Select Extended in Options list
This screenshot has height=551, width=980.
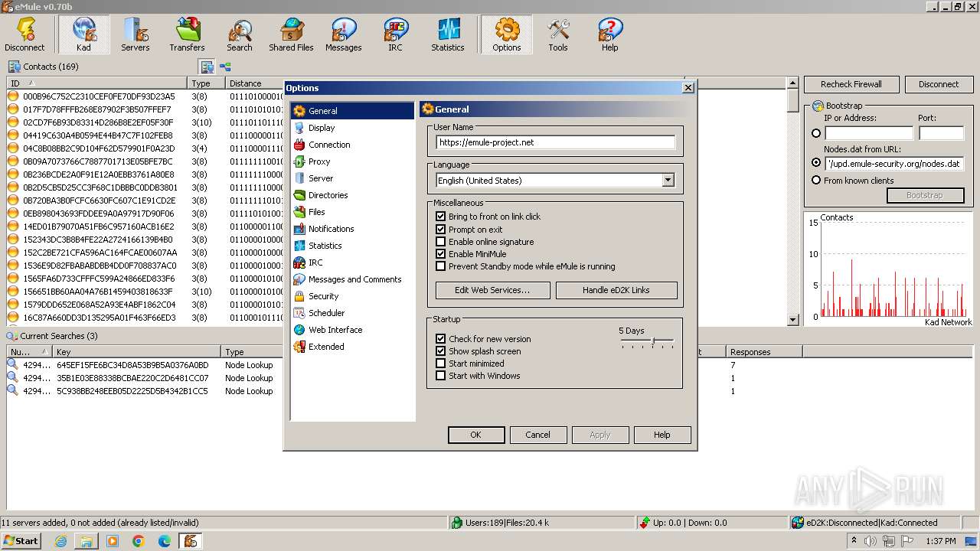click(326, 347)
